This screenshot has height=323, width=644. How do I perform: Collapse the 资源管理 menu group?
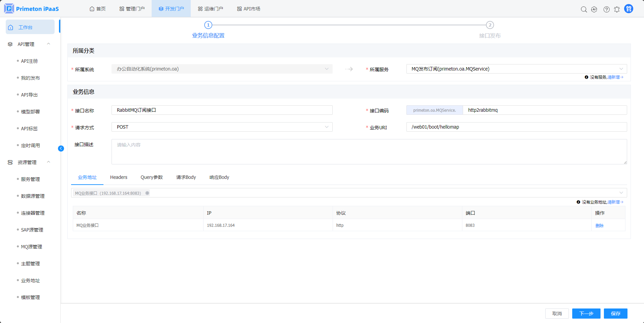pos(49,162)
